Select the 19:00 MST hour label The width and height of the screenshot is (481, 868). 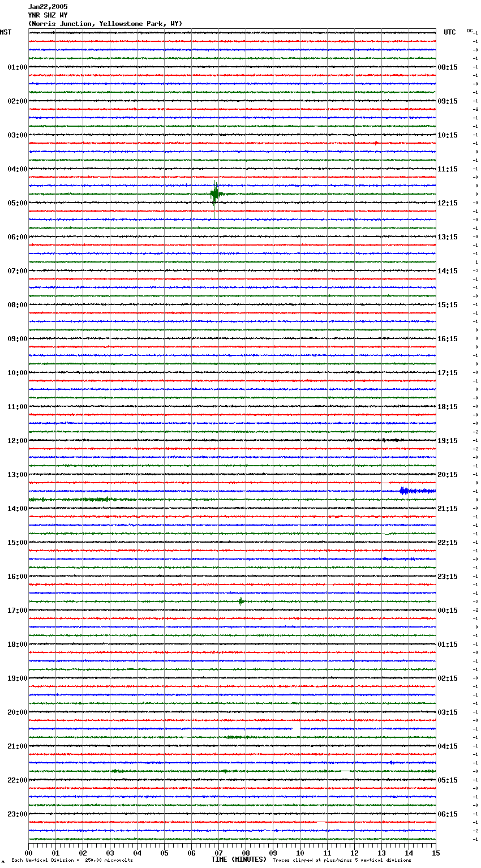tap(18, 678)
